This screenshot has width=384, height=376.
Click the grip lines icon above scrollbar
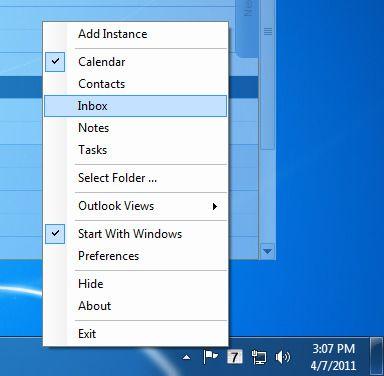268,32
